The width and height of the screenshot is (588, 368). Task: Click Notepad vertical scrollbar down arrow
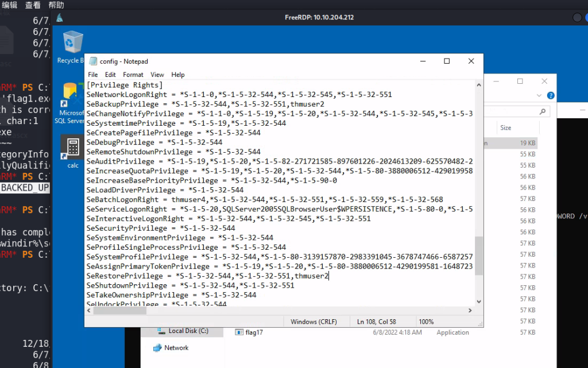[x=479, y=301]
